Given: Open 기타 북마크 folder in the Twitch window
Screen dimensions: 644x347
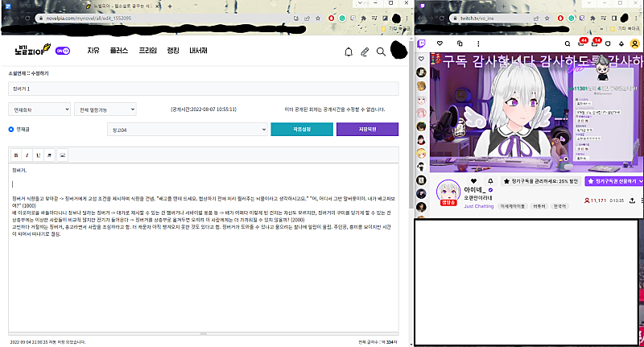Looking at the screenshot, I should [x=625, y=29].
